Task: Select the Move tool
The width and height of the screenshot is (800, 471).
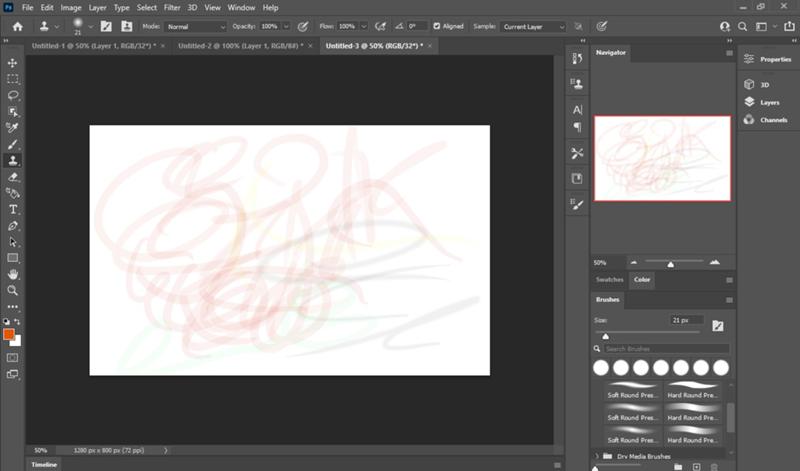Action: click(13, 63)
